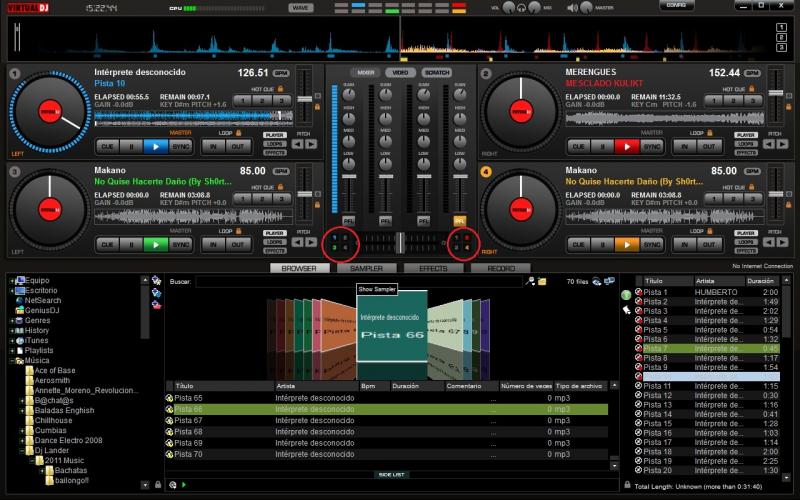Open the NetSearch folder icon
This screenshot has height=500, width=800.
click(19, 300)
